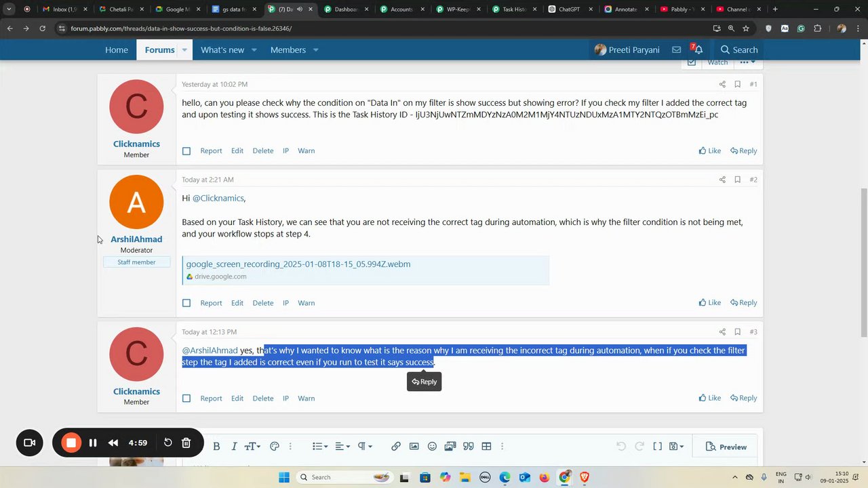Expand the Forums menu dropdown arrow
The image size is (868, 488).
[184, 50]
